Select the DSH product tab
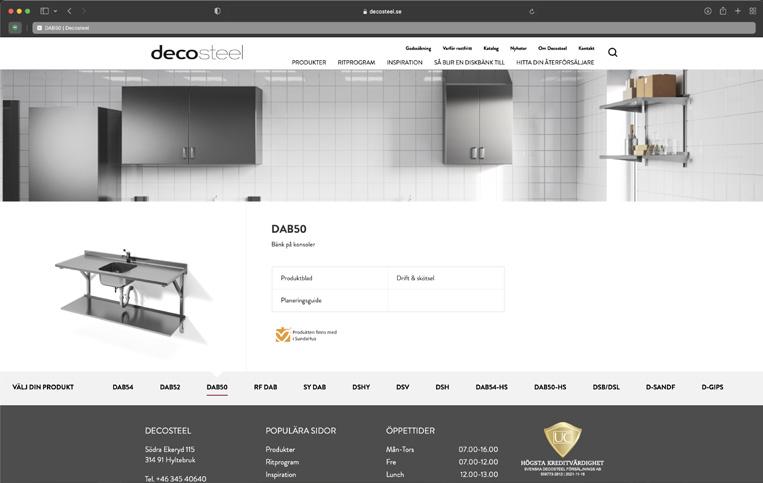This screenshot has height=483, width=763. pos(442,387)
